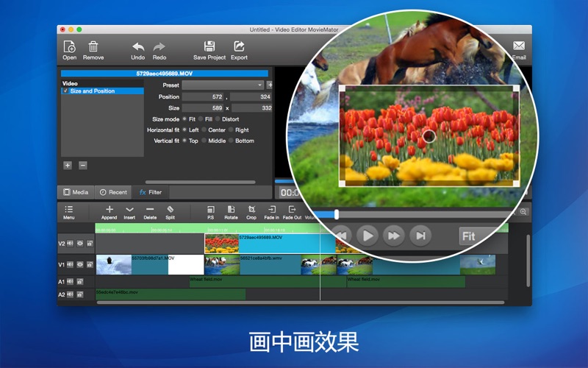588x368 pixels.
Task: Click the Rotate tool icon
Action: 231,210
